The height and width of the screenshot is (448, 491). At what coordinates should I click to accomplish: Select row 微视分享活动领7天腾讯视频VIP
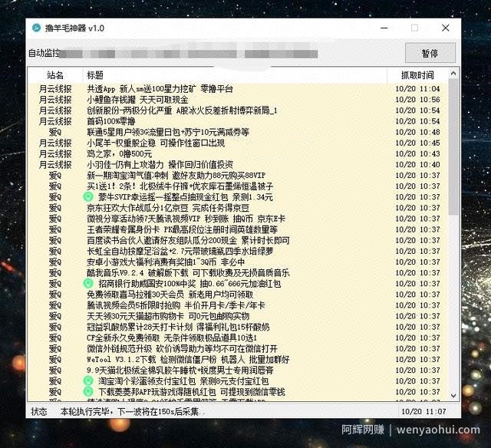click(238, 219)
